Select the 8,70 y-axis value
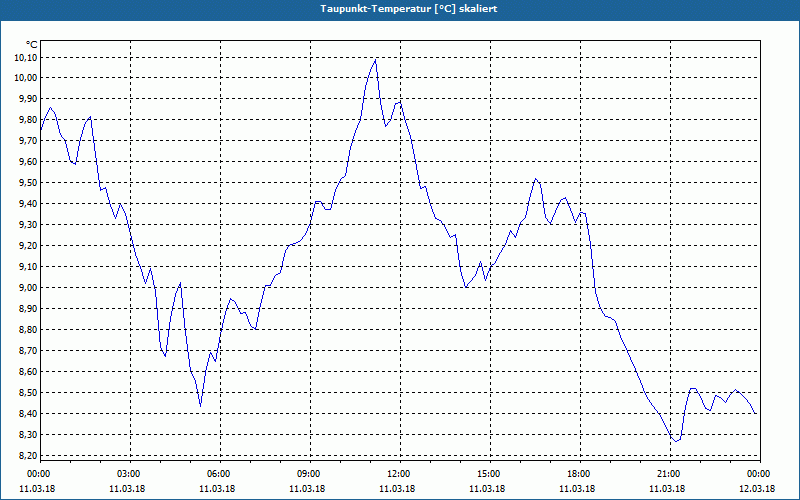This screenshot has height=500, width=800. pyautogui.click(x=28, y=351)
